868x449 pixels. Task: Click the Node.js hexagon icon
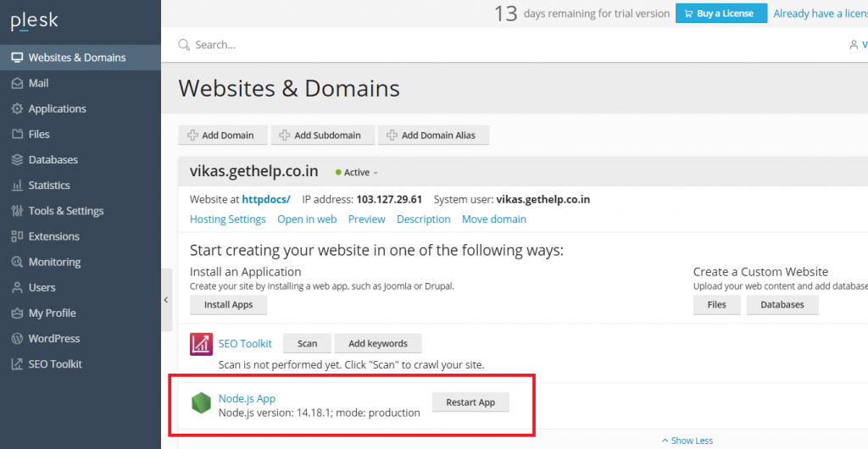(201, 404)
